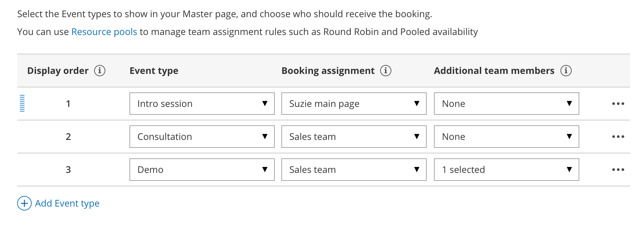644x227 pixels.
Task: Click the plus icon to add event type
Action: (x=24, y=203)
